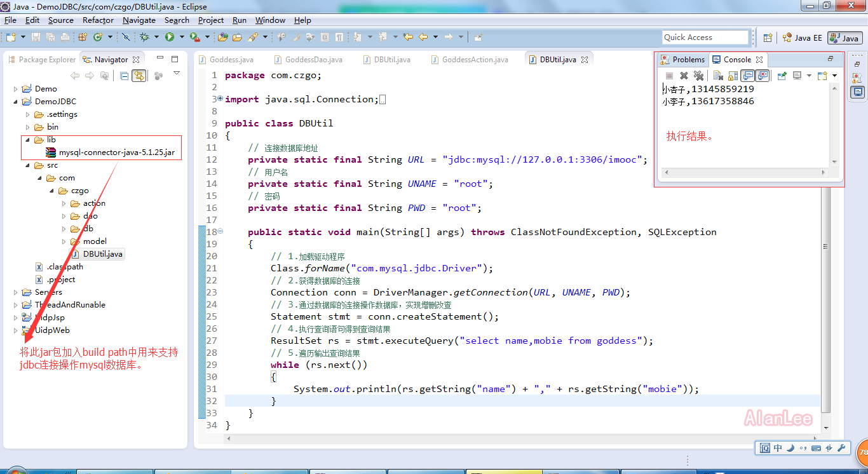868x474 pixels.
Task: Toggle Show Console on Standard Error
Action: pyautogui.click(x=763, y=76)
